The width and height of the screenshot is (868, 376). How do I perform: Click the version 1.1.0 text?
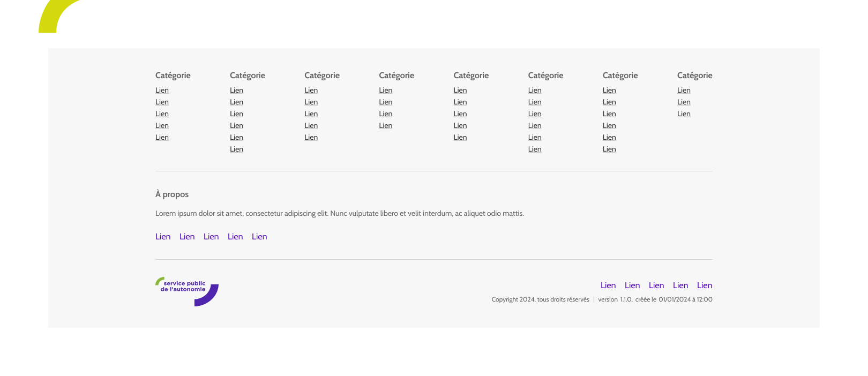point(615,300)
